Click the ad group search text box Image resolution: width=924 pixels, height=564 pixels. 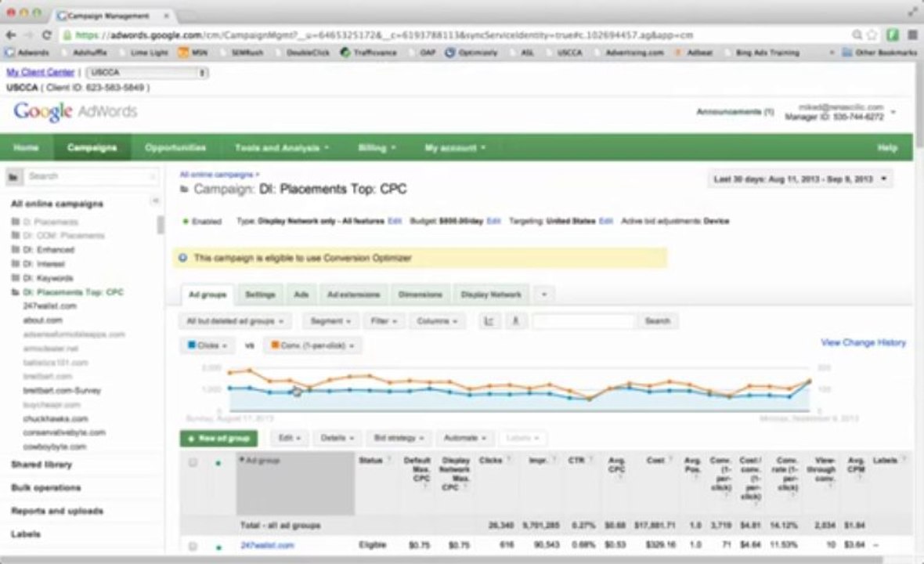tap(583, 321)
